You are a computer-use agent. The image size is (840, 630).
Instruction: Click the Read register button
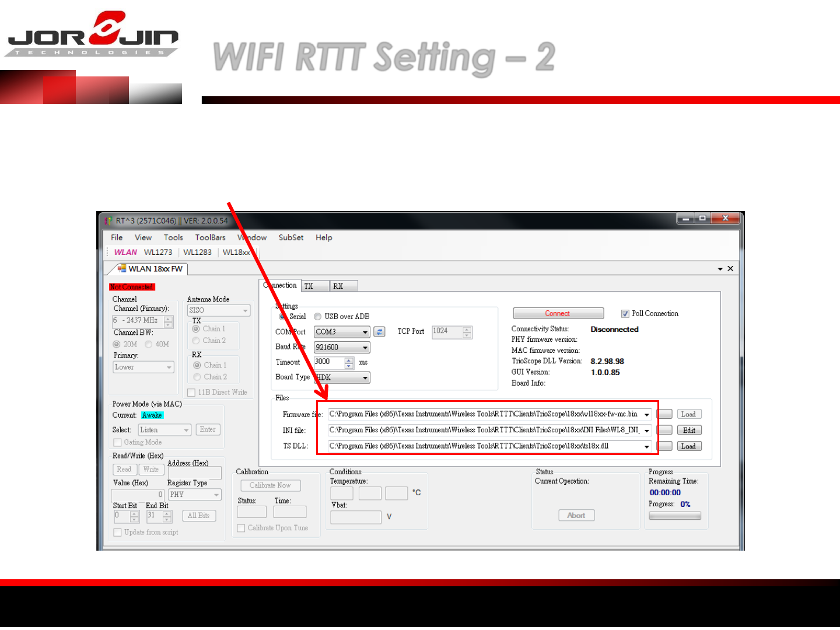pyautogui.click(x=124, y=469)
